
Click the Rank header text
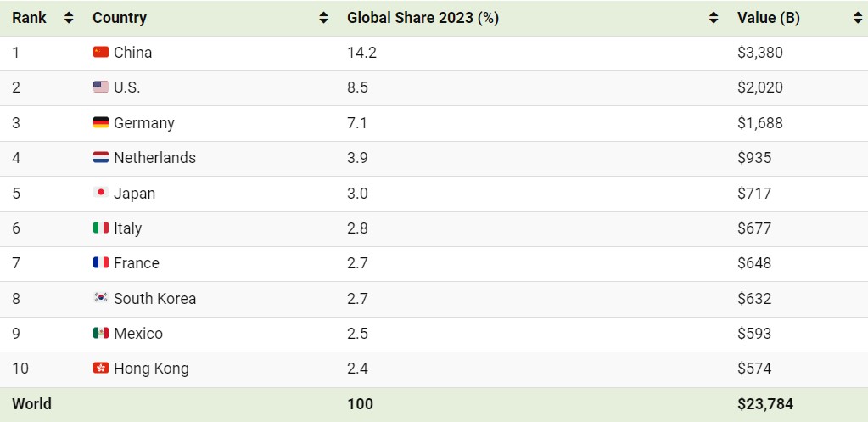coord(30,18)
